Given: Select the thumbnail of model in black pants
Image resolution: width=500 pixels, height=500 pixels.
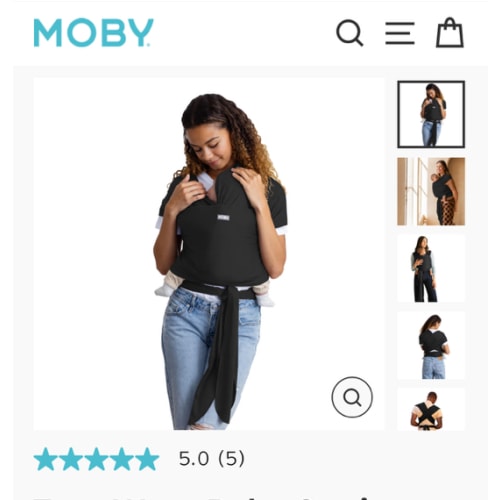Looking at the screenshot, I should 431,268.
